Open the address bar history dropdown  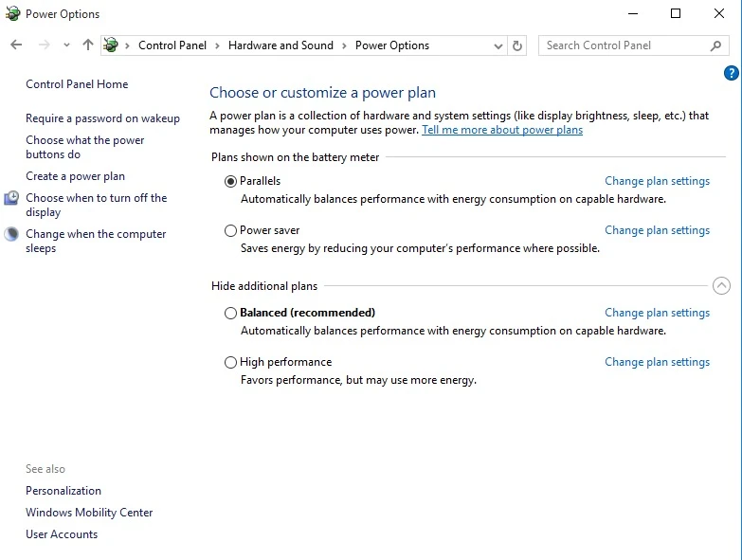498,45
